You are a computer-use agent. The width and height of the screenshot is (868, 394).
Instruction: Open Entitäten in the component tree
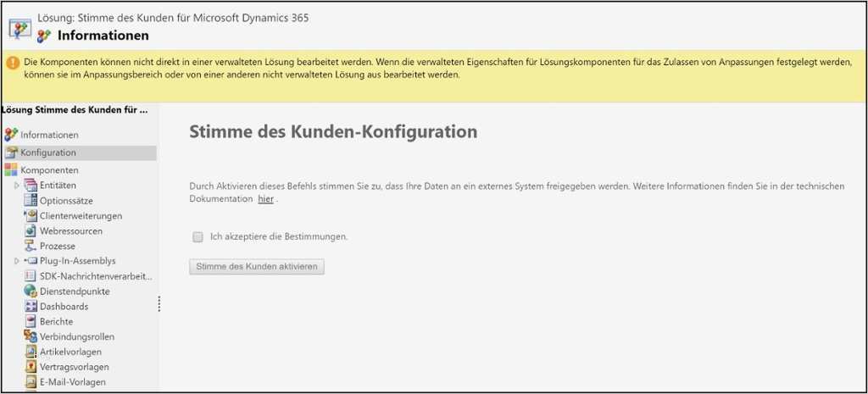click(x=58, y=186)
